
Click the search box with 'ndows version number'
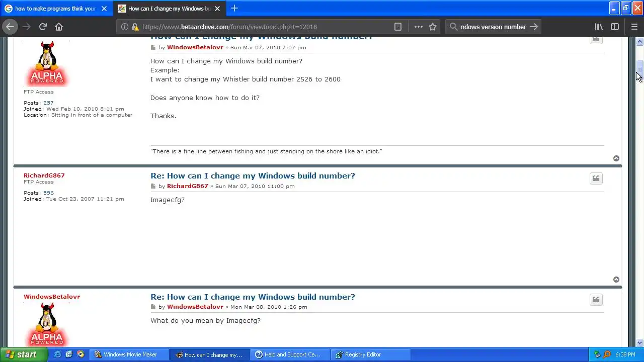coord(493,27)
